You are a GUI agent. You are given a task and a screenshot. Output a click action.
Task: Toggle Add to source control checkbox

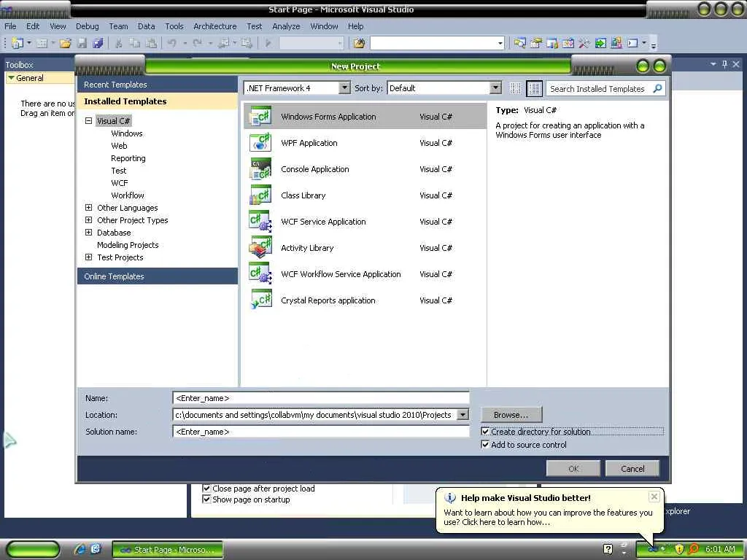485,444
